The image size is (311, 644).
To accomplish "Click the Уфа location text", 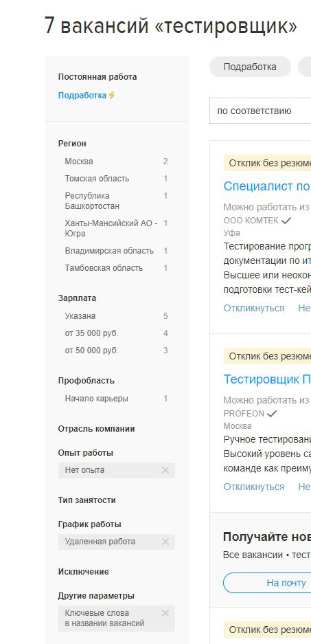I will (x=232, y=233).
